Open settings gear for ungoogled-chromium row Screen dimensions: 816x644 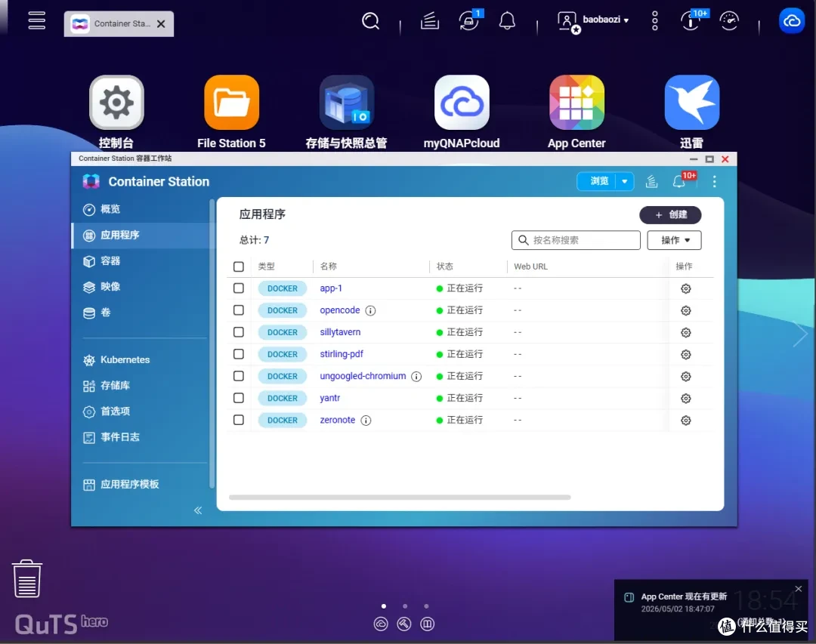pyautogui.click(x=686, y=376)
